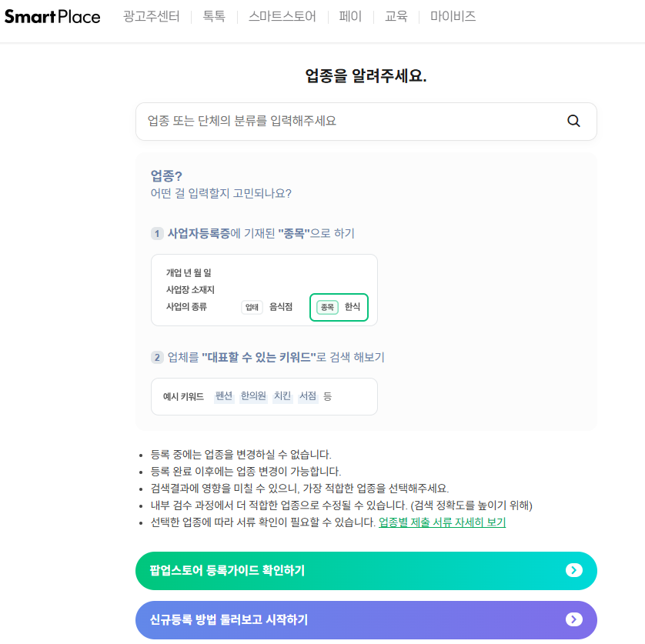
Task: Click the SmartPlace logo
Action: coord(52,16)
